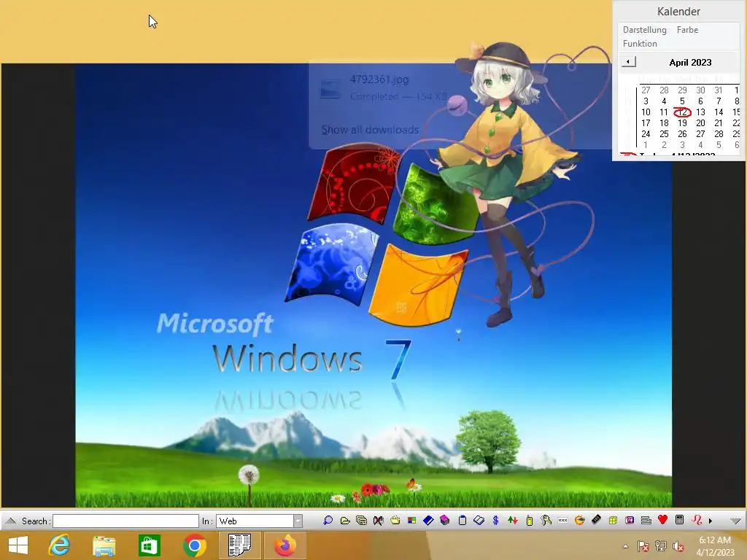Launch Google Chrome from the taskbar
Screen dimensions: 747x560
pyautogui.click(x=194, y=545)
